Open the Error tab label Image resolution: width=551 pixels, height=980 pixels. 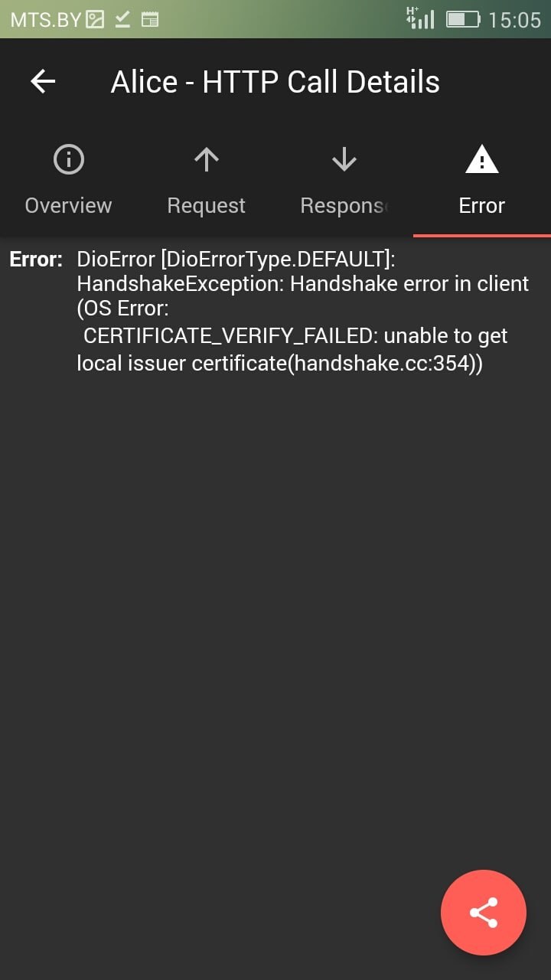tap(482, 205)
